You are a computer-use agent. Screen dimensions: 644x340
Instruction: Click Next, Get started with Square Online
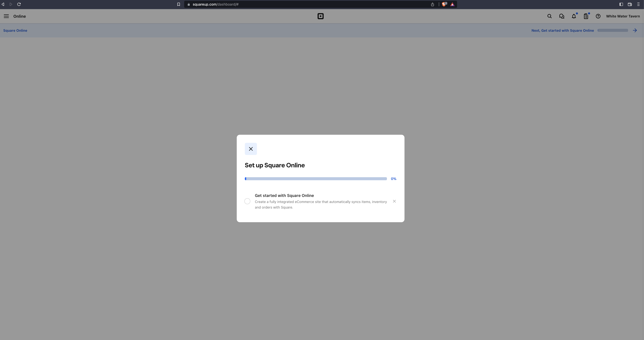point(563,30)
